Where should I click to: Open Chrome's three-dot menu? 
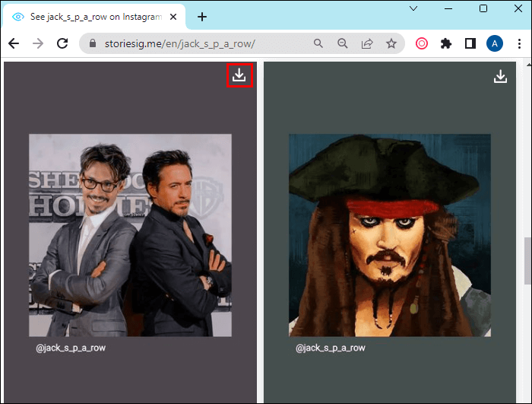pos(518,43)
